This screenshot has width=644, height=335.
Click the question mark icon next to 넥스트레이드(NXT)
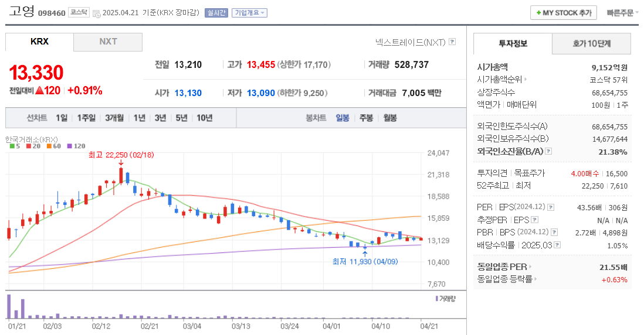pyautogui.click(x=452, y=42)
